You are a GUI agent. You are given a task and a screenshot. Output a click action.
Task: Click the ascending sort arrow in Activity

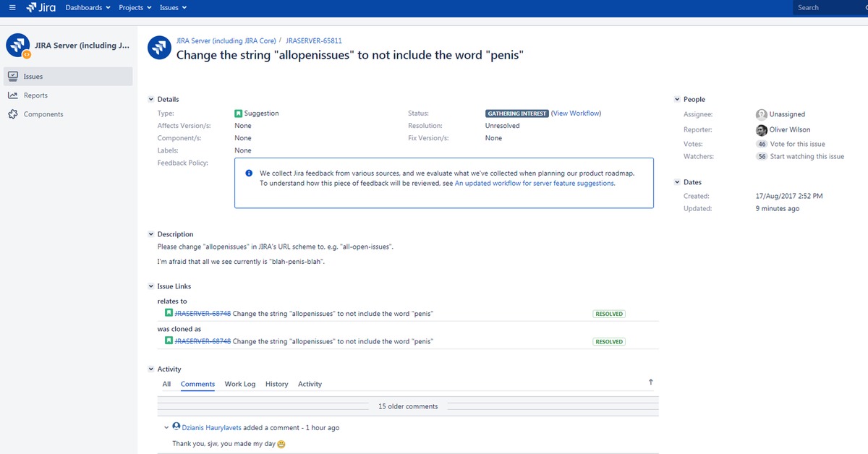(650, 382)
